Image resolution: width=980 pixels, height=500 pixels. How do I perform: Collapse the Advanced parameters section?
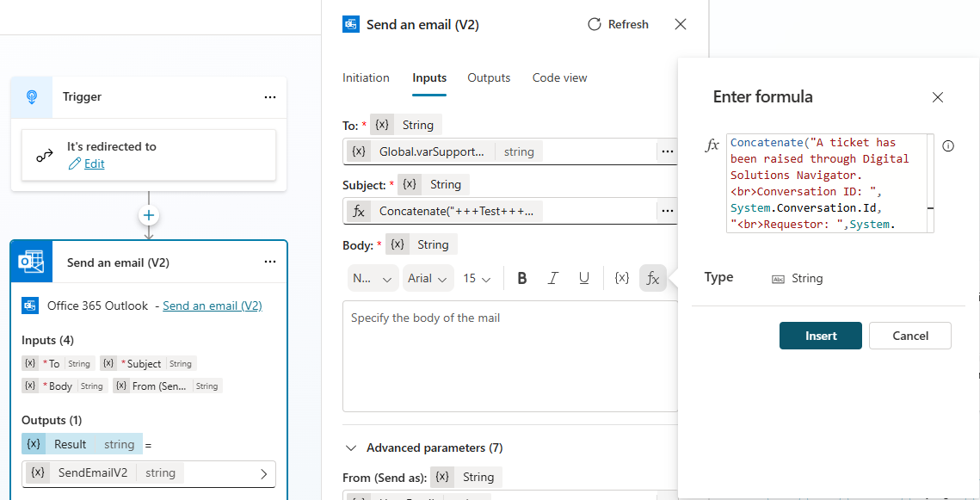pyautogui.click(x=353, y=448)
